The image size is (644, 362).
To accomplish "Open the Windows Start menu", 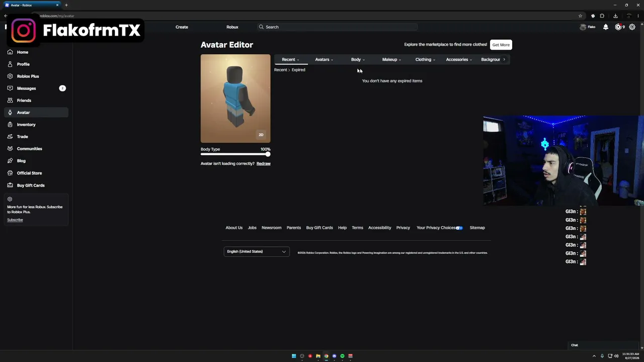I will (x=294, y=356).
